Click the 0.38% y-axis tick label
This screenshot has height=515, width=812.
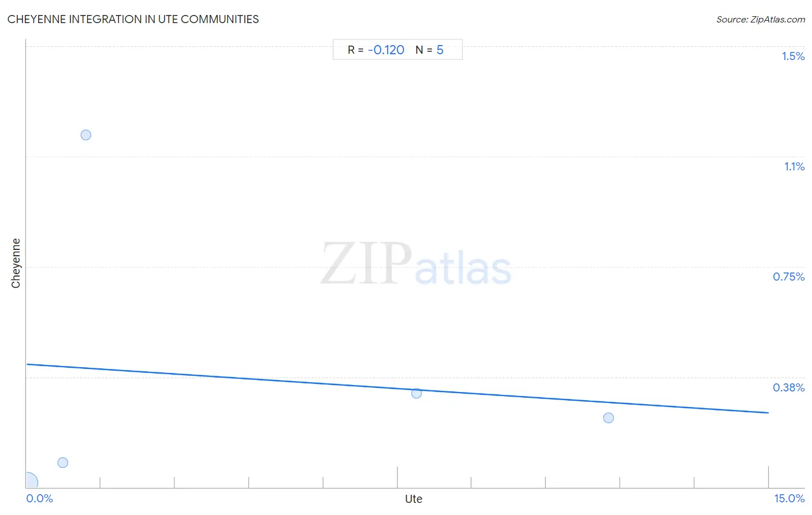pos(789,387)
